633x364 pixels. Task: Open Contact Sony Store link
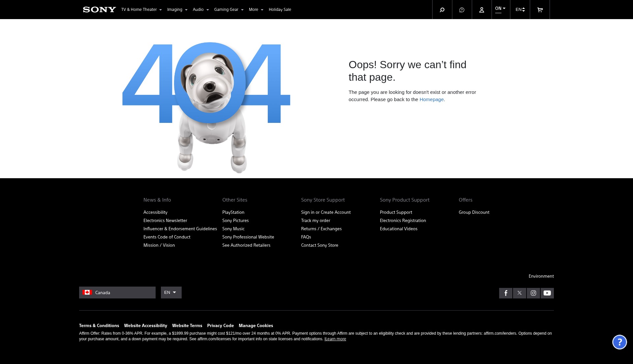click(x=319, y=245)
